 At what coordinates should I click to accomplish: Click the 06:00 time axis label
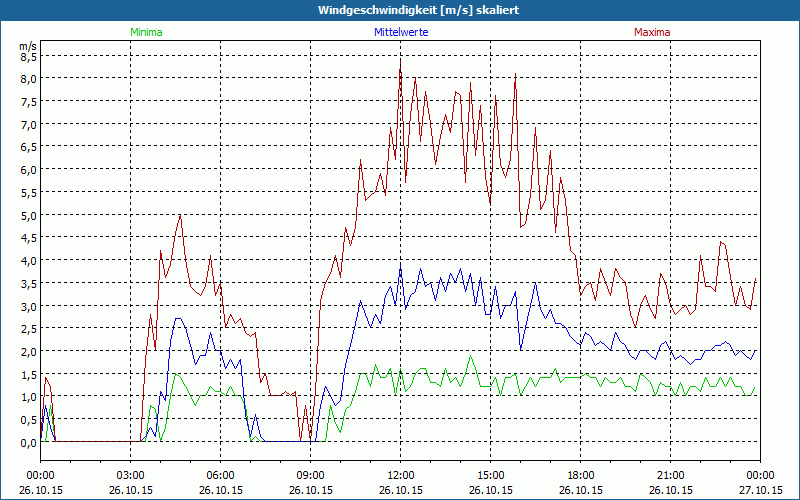coord(221,475)
